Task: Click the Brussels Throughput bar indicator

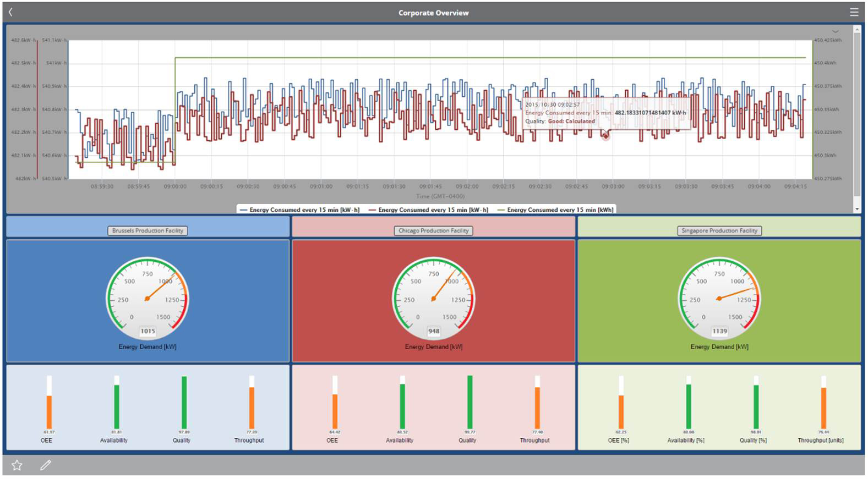Action: [x=252, y=403]
